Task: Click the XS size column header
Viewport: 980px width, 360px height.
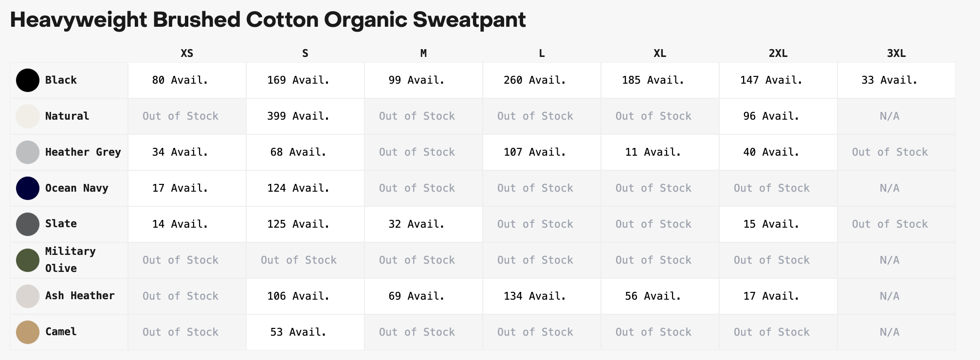Action: [x=187, y=54]
